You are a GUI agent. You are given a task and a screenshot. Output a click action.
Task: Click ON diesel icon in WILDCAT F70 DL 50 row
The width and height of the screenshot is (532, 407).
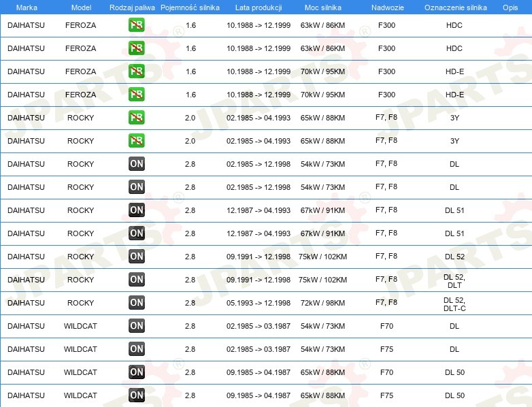pos(137,372)
